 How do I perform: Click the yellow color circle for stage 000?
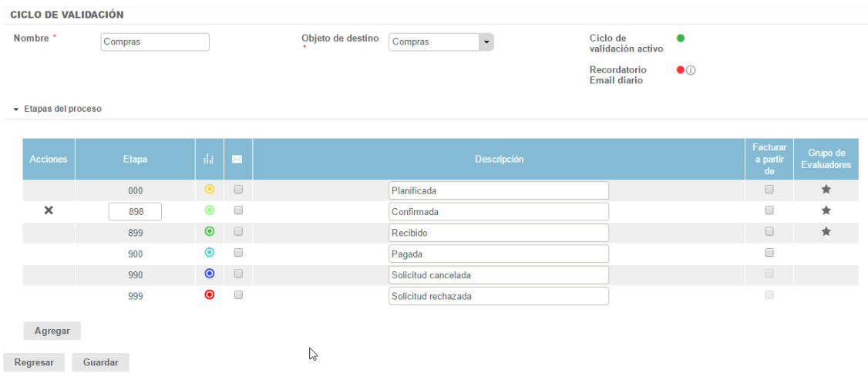point(209,190)
